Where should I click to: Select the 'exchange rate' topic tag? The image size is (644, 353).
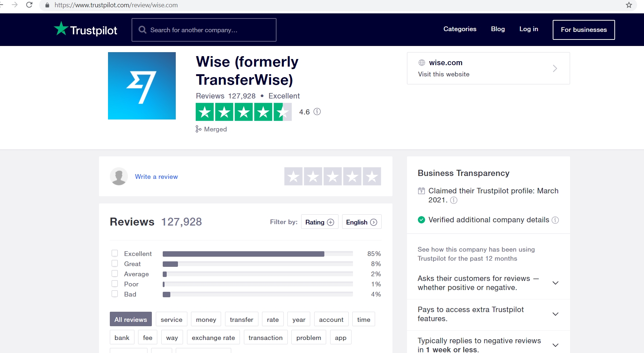coord(213,337)
